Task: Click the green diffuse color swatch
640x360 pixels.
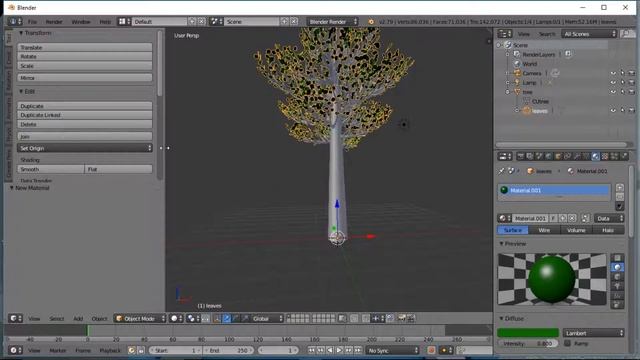Action: [528, 333]
